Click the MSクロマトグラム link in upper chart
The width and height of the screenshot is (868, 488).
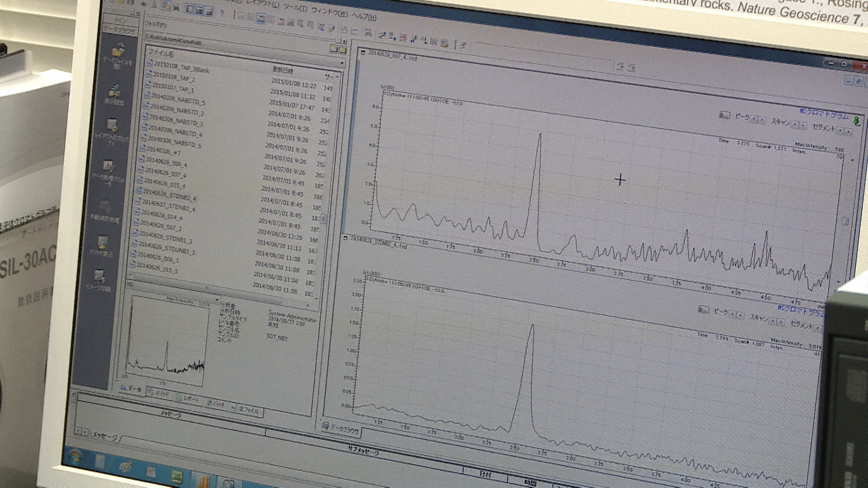824,113
